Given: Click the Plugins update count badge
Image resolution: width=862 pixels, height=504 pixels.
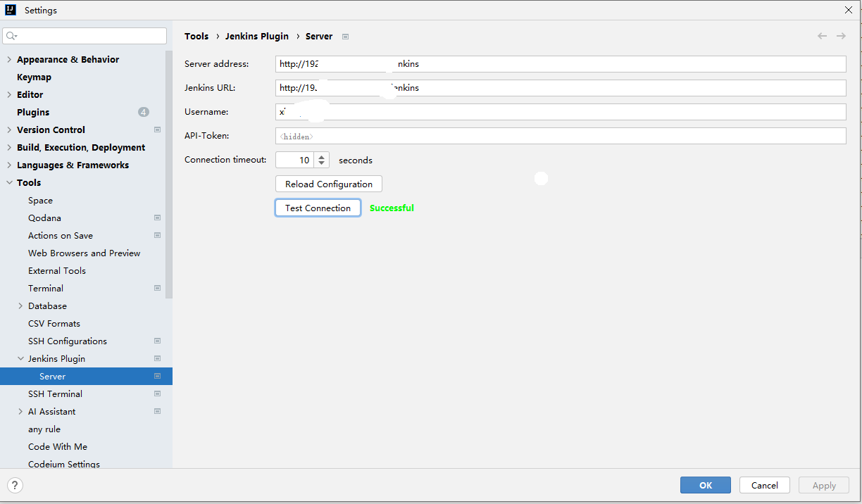Looking at the screenshot, I should point(144,112).
